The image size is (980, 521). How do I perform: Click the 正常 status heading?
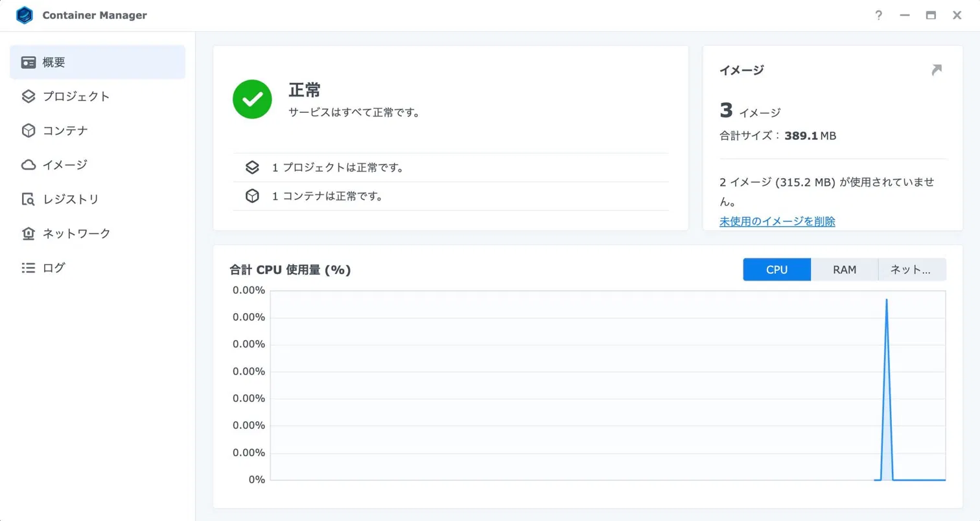pyautogui.click(x=305, y=90)
